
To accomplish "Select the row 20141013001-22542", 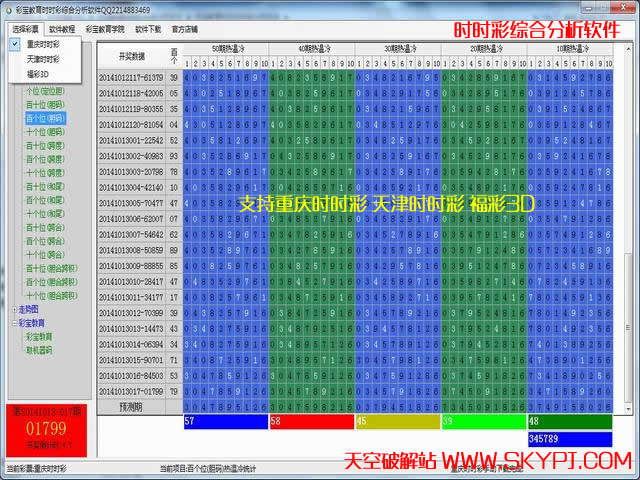I will [x=130, y=140].
